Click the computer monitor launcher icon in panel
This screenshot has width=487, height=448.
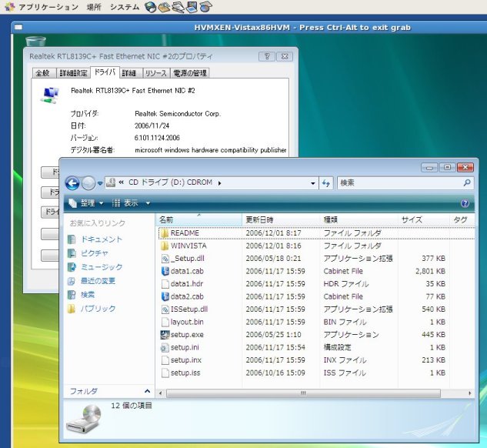pyautogui.click(x=192, y=6)
